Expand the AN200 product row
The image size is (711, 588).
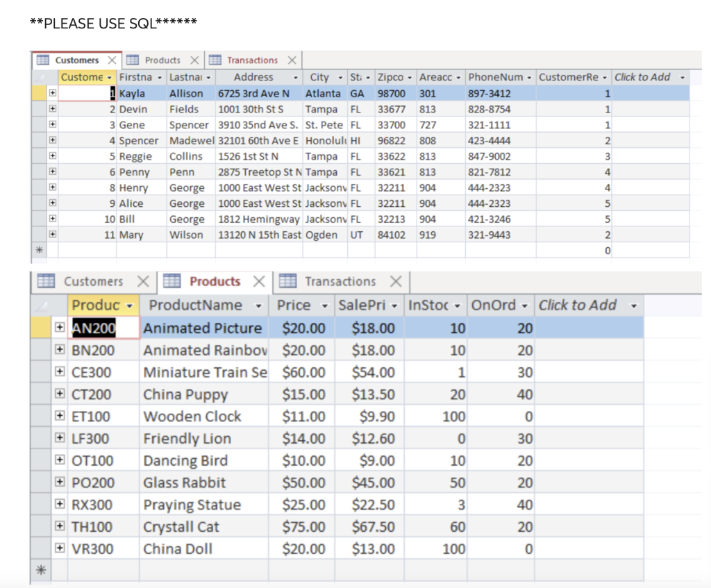coord(60,327)
